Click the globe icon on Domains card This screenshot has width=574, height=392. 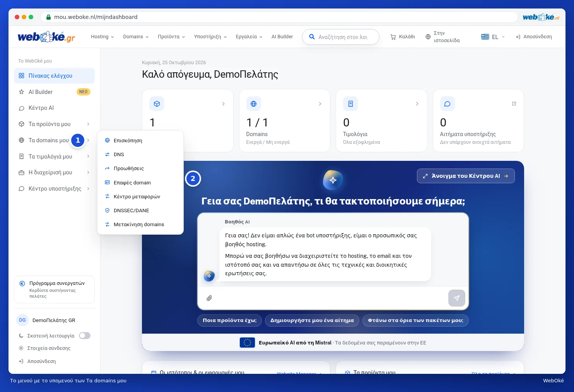(253, 104)
